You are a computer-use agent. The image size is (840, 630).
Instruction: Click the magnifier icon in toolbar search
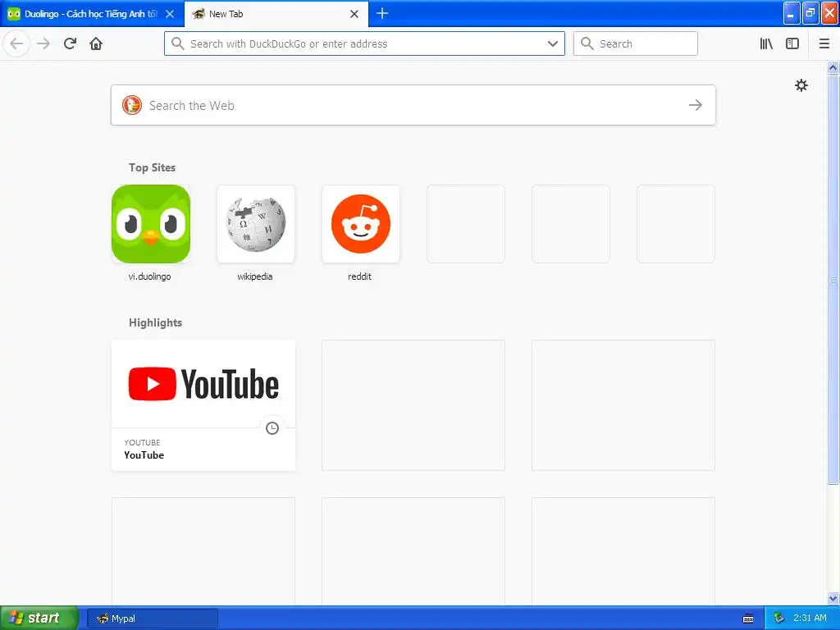(587, 43)
